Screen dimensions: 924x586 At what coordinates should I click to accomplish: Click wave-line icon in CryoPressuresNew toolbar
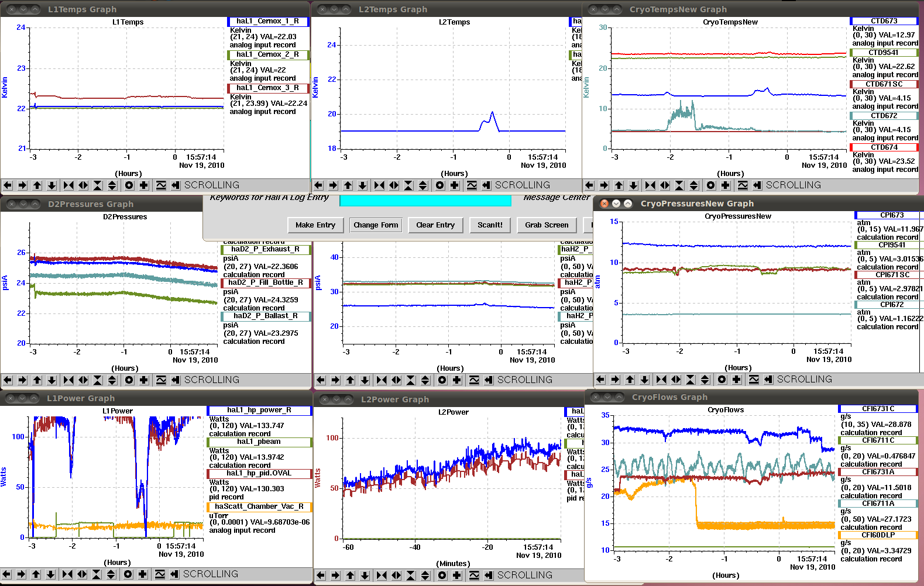[x=753, y=380]
